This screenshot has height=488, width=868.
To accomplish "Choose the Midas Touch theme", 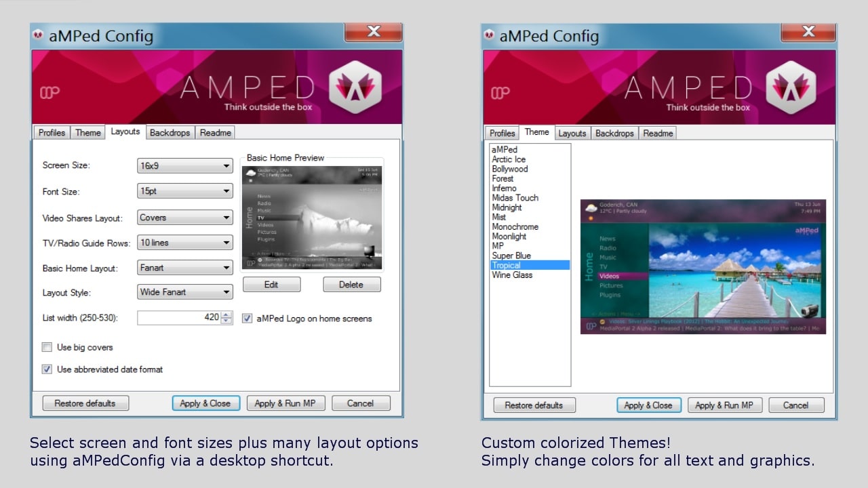I will coord(515,198).
